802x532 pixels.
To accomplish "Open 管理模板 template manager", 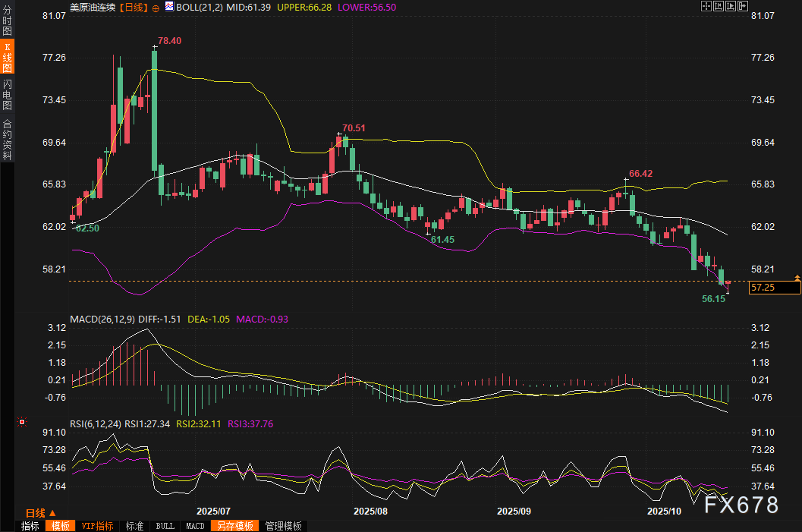I will click(283, 526).
